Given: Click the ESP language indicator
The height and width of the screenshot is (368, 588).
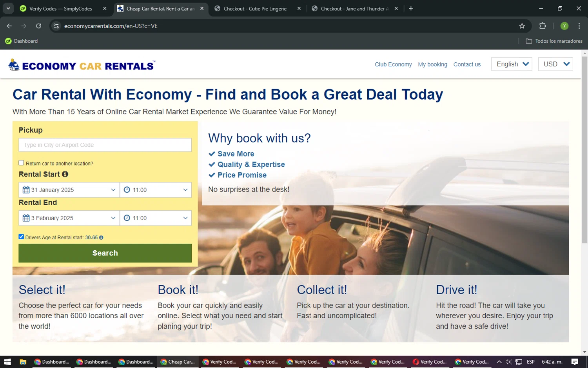Looking at the screenshot, I should click(531, 362).
